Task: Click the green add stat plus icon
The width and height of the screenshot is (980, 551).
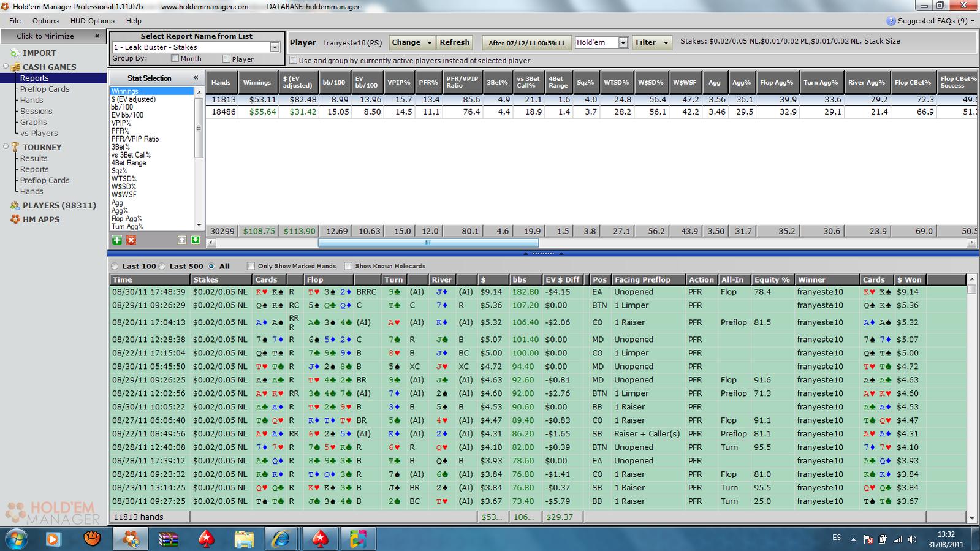Action: tap(117, 240)
